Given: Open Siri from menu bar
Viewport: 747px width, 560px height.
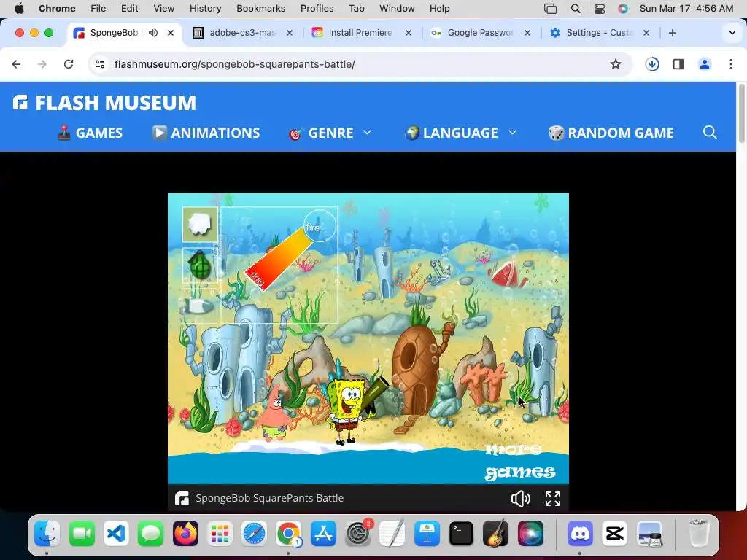Looking at the screenshot, I should pos(623,8).
